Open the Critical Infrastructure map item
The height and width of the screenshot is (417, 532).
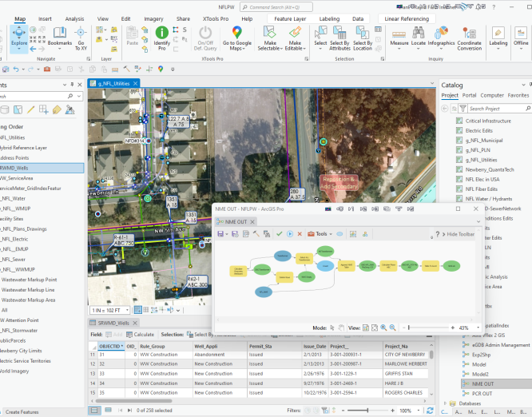pos(488,121)
